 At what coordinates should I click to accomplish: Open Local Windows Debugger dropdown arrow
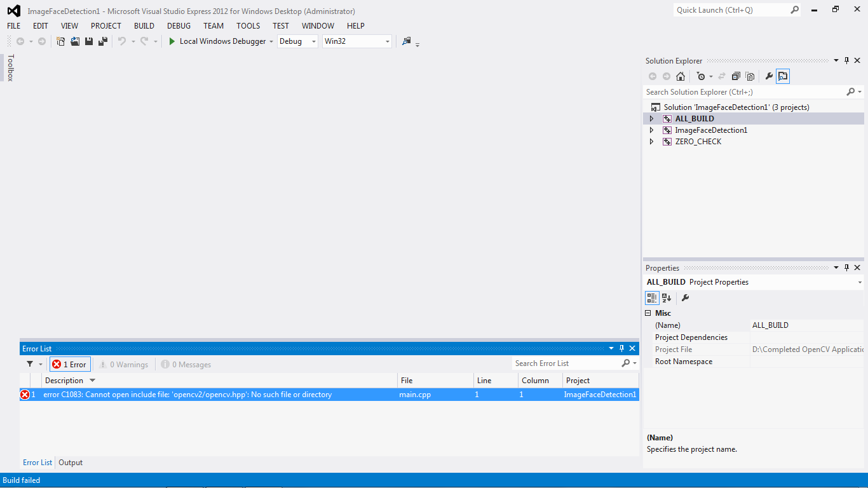[271, 42]
